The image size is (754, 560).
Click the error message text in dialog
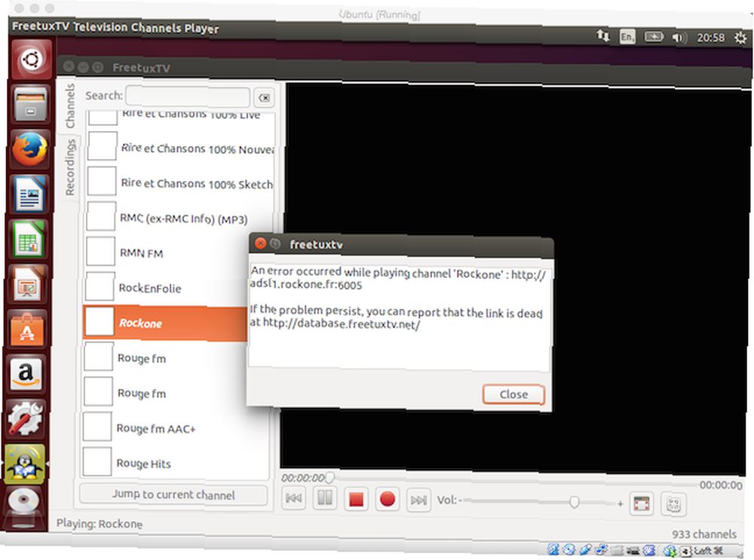coord(397,298)
